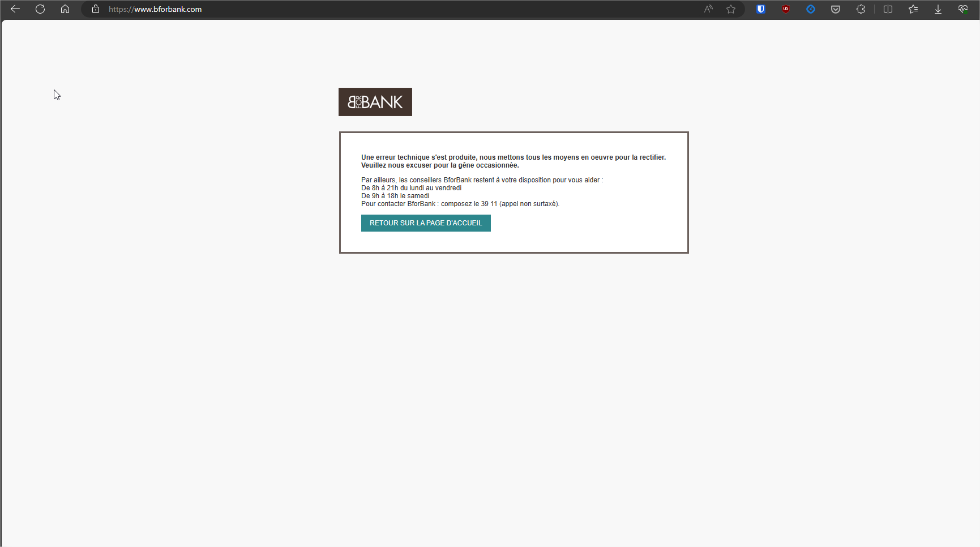
Task: Open the Pocket save extension icon
Action: tap(836, 9)
